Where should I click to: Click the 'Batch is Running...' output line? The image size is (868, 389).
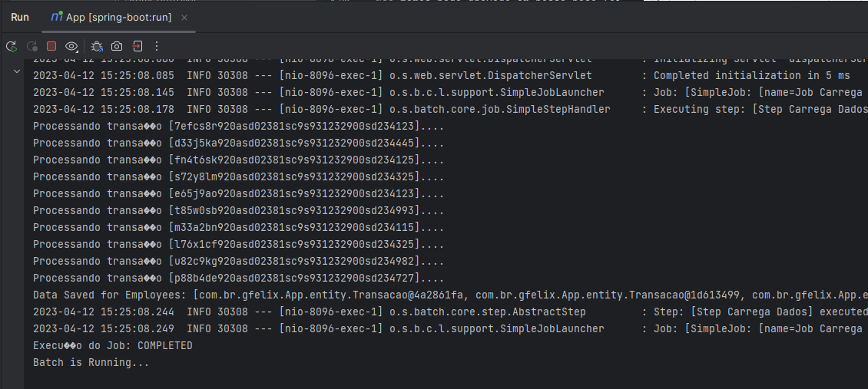pyautogui.click(x=91, y=362)
